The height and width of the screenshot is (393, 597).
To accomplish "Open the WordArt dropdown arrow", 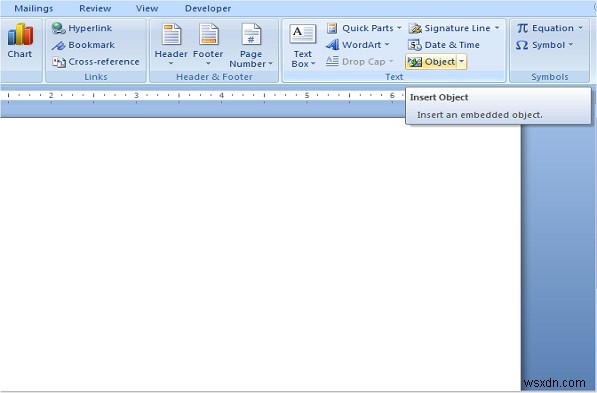I will point(387,45).
